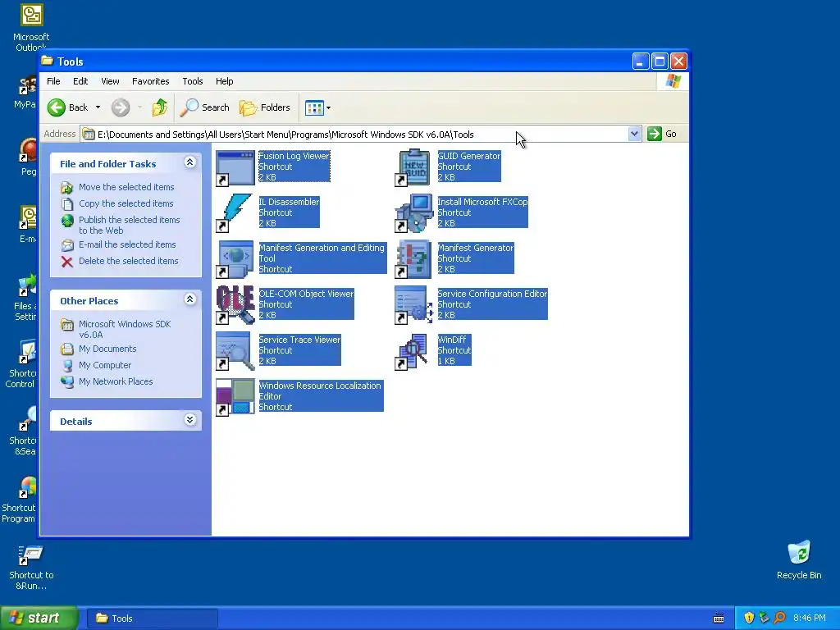Image resolution: width=840 pixels, height=630 pixels.
Task: Open the Favorites menu
Action: [x=151, y=81]
